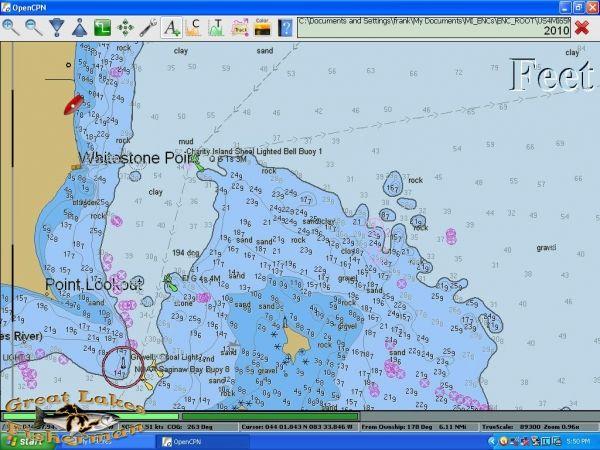
Task: Open the Windows Start button
Action: point(20,441)
